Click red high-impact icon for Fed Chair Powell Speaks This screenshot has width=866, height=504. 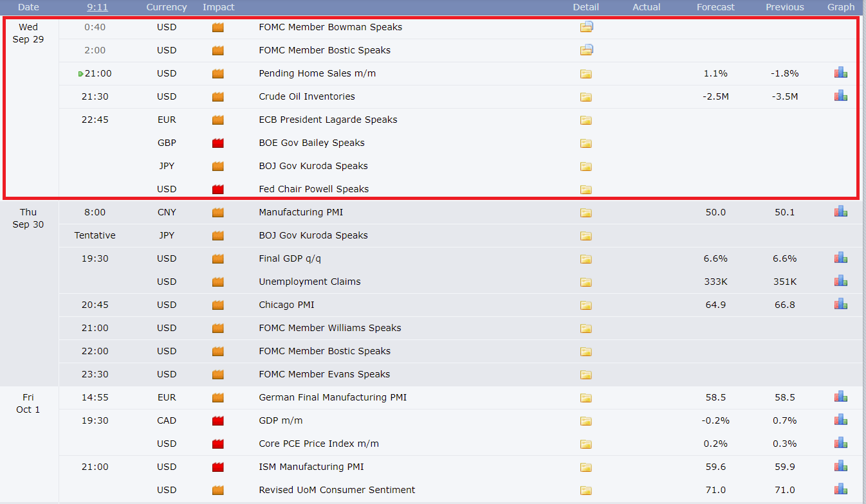[218, 189]
